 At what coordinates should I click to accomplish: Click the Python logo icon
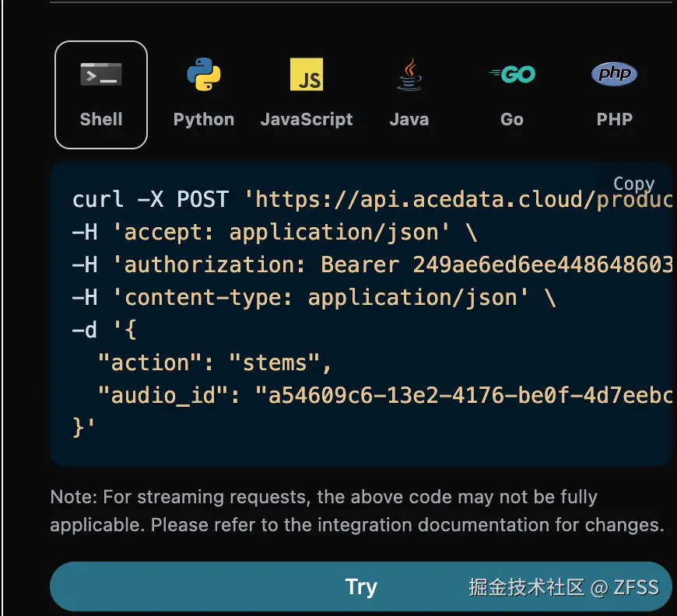(204, 74)
